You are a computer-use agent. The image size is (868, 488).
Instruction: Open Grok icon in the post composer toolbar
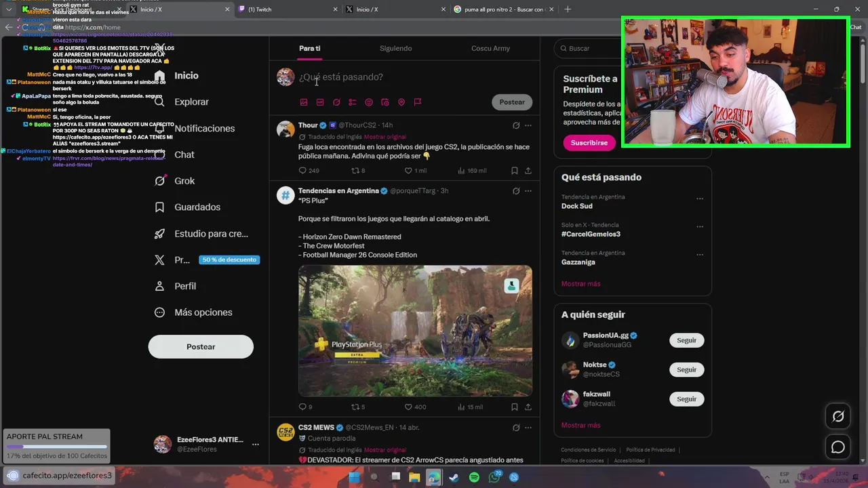pos(336,102)
